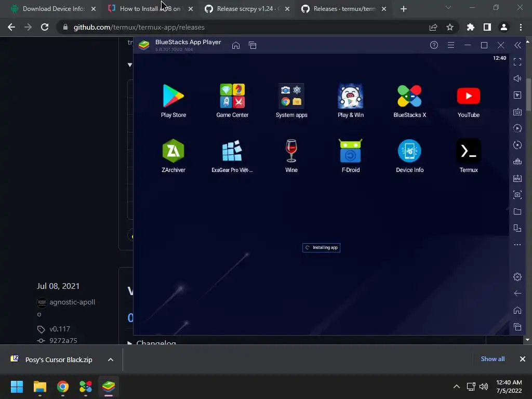Image resolution: width=532 pixels, height=399 pixels.
Task: Toggle BlueStacks fullscreen mode
Action: click(x=517, y=62)
